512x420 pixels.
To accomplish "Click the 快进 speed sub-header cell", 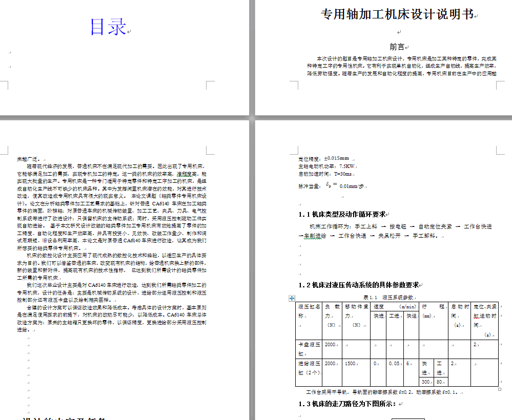I will click(x=378, y=326).
